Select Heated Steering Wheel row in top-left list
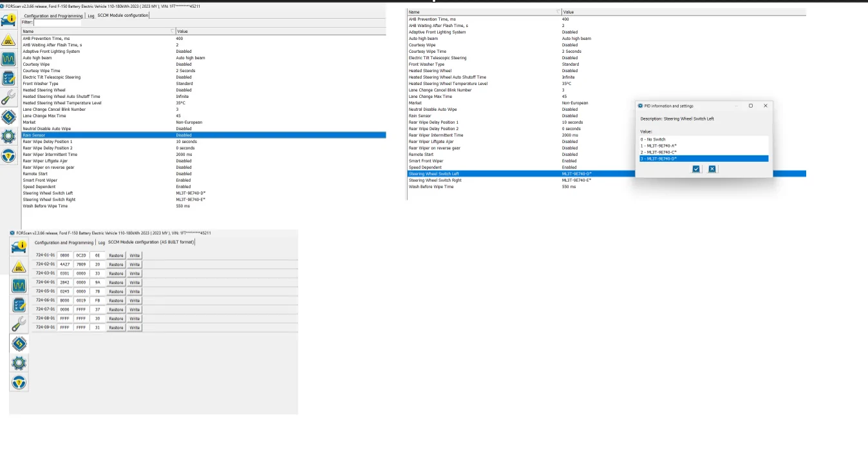868x457 pixels. point(44,90)
